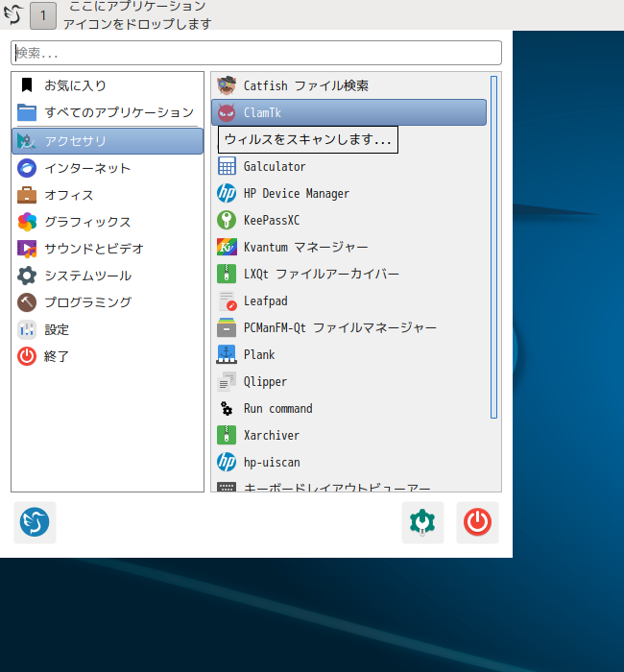
Task: Click the bookmark icon beside お気に入り
Action: coord(27,85)
